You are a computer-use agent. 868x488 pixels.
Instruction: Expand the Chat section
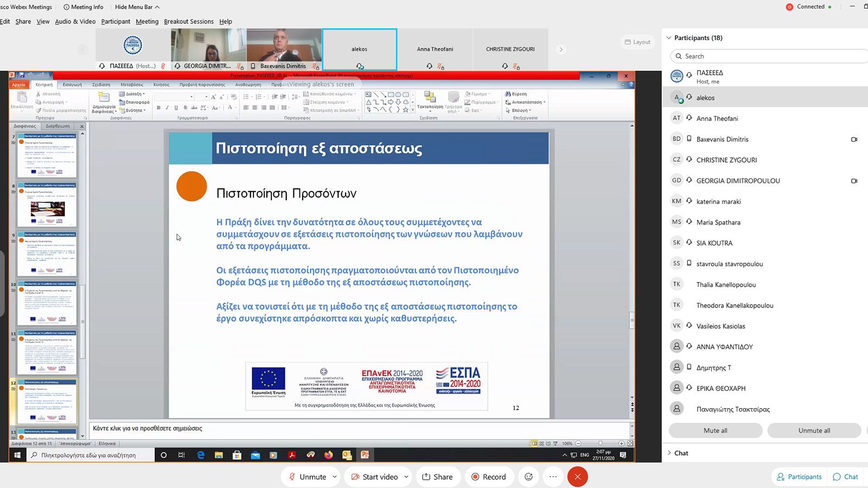(x=681, y=453)
